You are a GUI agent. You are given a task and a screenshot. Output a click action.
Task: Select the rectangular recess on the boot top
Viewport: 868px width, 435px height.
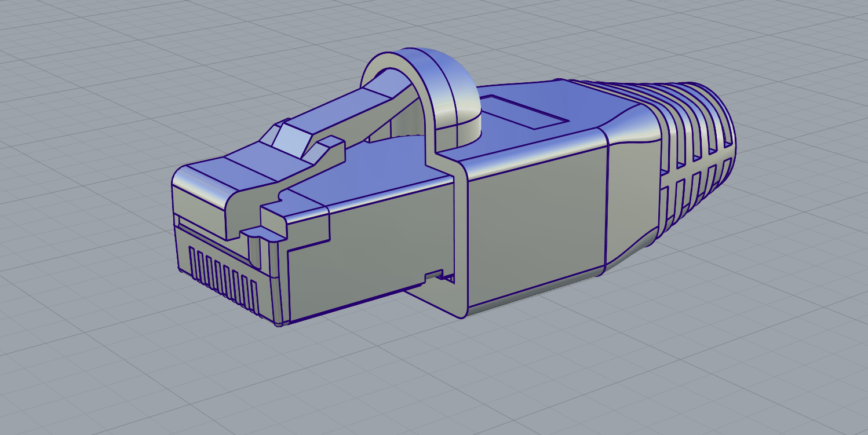point(524,114)
